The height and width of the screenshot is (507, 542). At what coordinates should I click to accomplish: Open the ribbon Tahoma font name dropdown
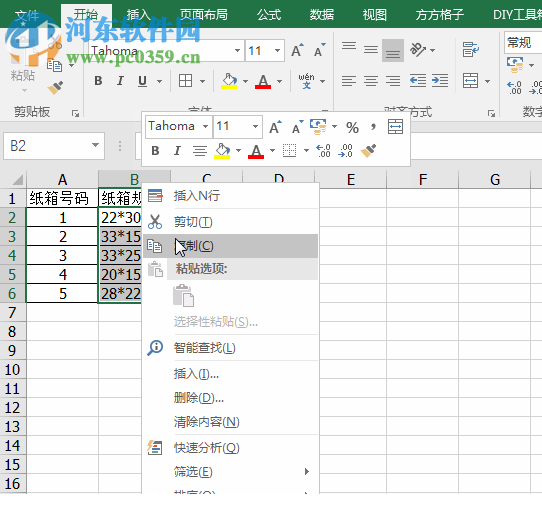[x=237, y=50]
